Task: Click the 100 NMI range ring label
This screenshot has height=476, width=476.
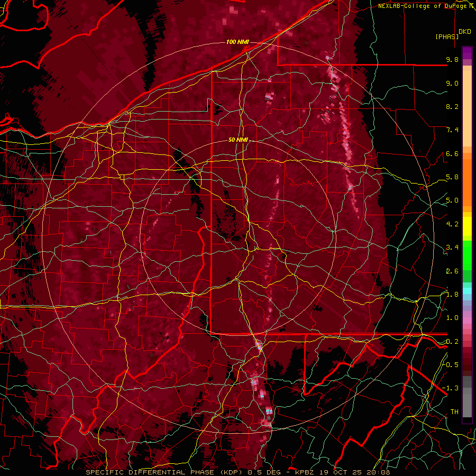Action: (237, 42)
